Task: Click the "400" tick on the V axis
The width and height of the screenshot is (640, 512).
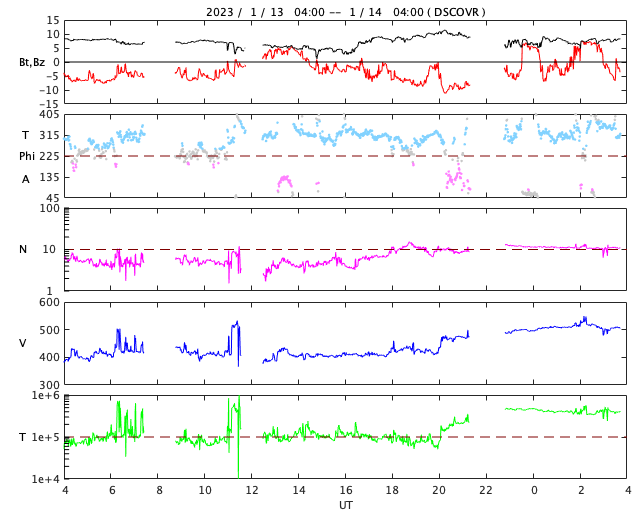Action: click(49, 357)
